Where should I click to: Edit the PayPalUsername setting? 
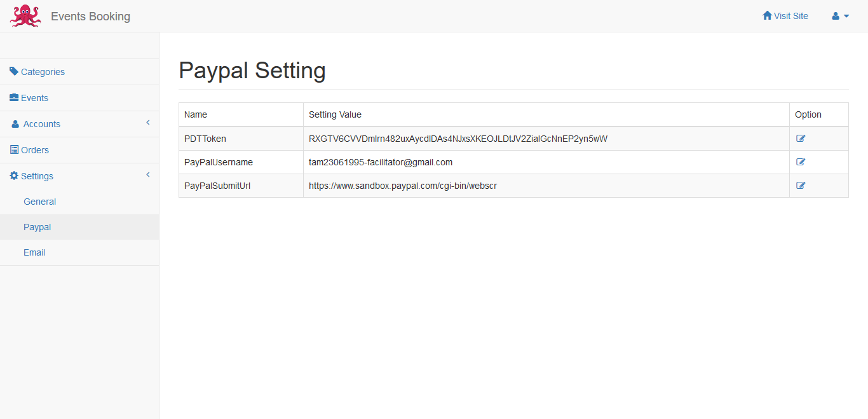[801, 162]
